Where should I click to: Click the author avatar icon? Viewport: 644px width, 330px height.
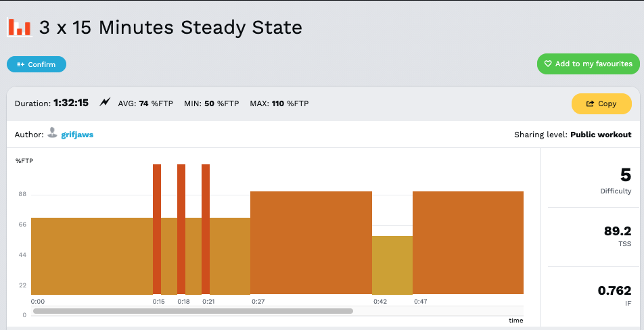[x=51, y=134]
